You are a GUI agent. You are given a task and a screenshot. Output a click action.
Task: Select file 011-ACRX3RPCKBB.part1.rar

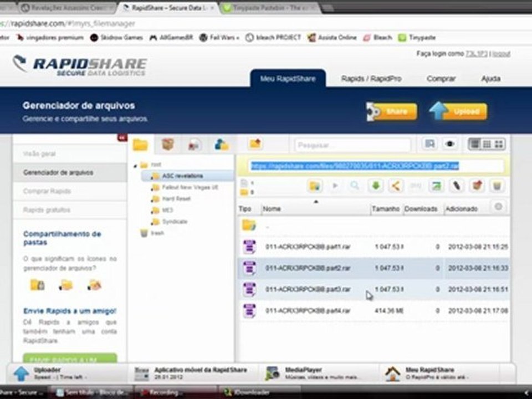click(374, 247)
